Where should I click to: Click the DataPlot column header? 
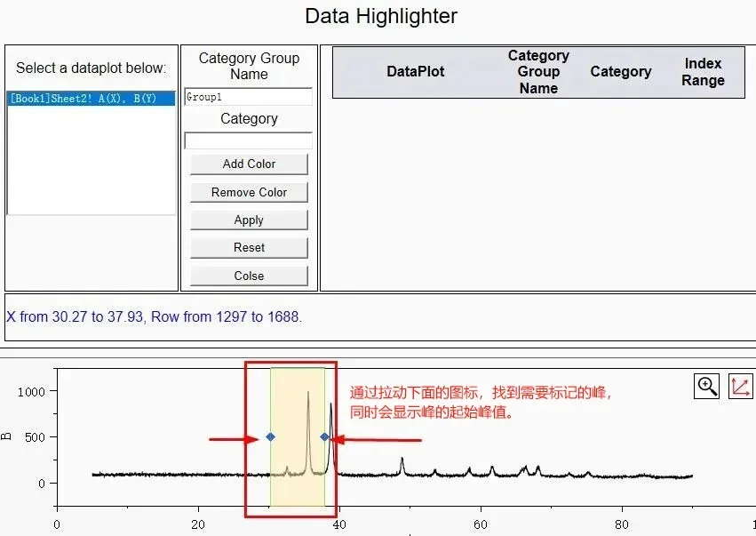(x=416, y=71)
